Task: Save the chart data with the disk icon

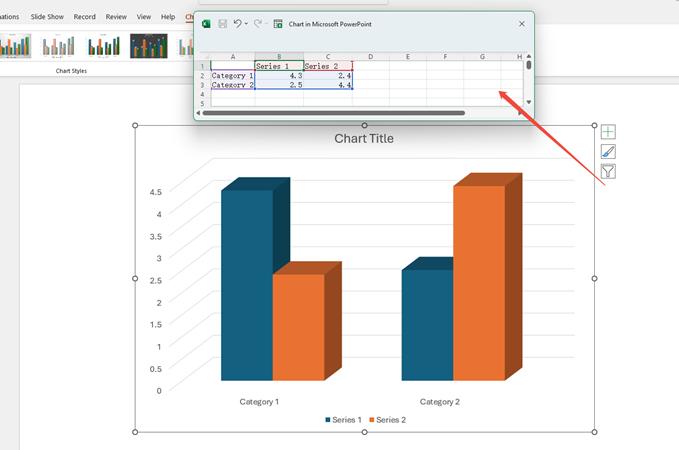Action: [x=223, y=24]
